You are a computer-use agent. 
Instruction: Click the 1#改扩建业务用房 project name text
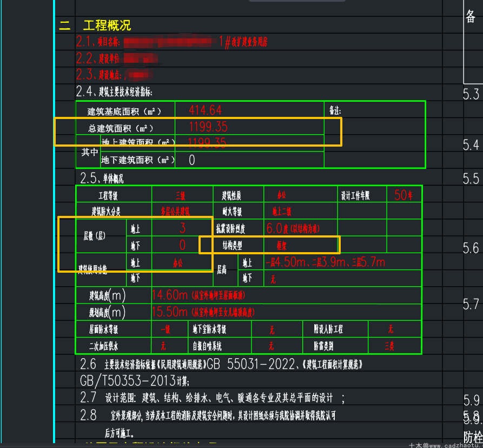coord(243,42)
